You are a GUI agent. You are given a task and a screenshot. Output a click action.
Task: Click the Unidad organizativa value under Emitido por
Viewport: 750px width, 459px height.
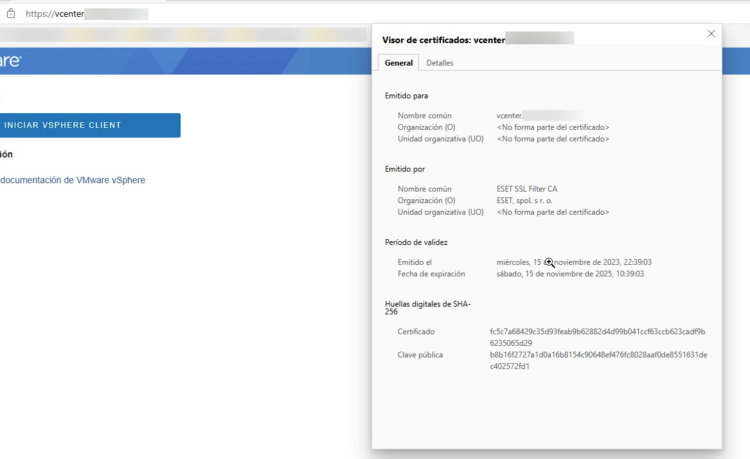[553, 212]
